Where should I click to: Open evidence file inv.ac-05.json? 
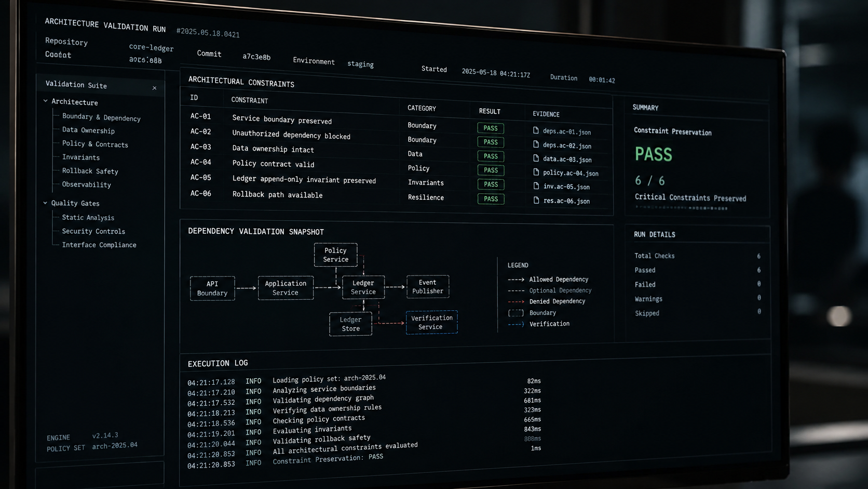pos(566,187)
